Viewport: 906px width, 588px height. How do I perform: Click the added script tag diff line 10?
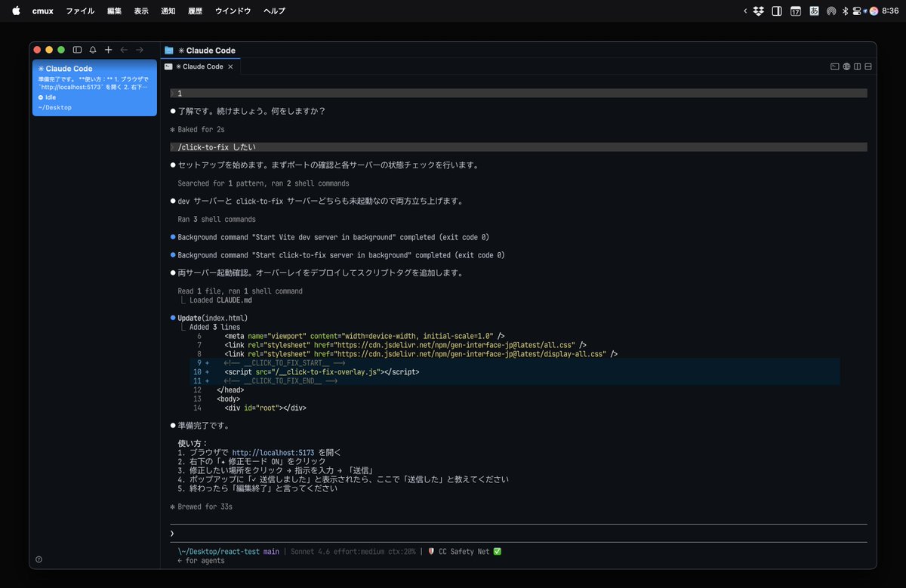coord(515,372)
